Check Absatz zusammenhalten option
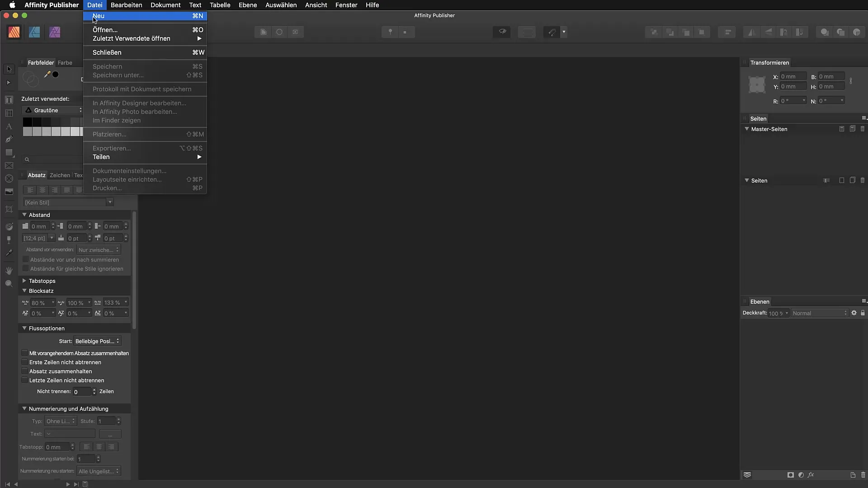Screen dimensions: 868x488 (x=25, y=371)
